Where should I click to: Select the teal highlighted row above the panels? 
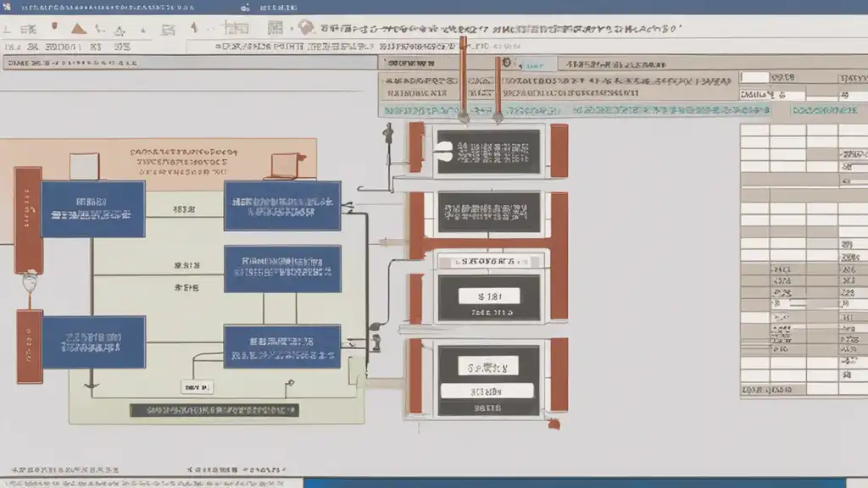(x=576, y=110)
